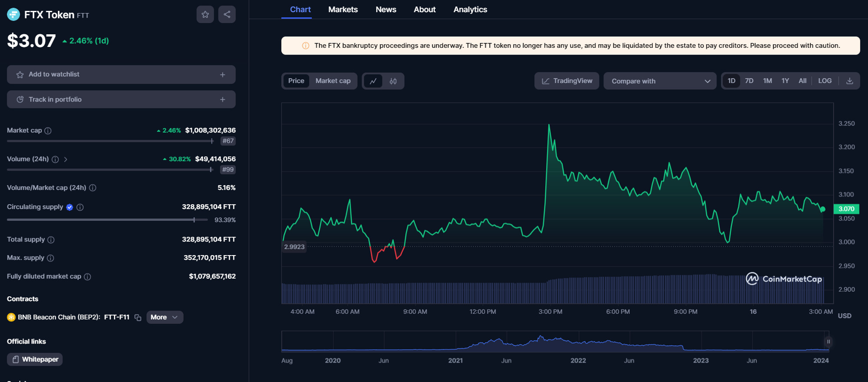
Task: Click the Volume (24h) info icon
Action: [x=55, y=159]
